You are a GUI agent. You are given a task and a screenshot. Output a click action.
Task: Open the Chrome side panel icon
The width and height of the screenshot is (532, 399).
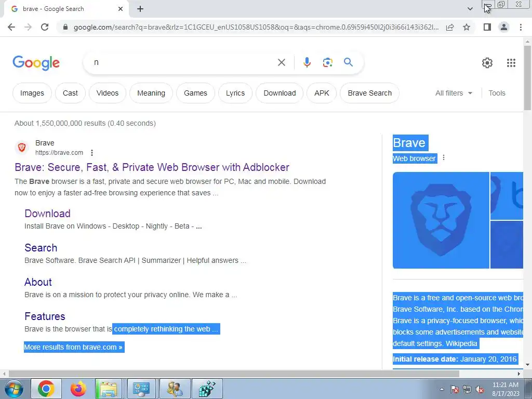487,27
